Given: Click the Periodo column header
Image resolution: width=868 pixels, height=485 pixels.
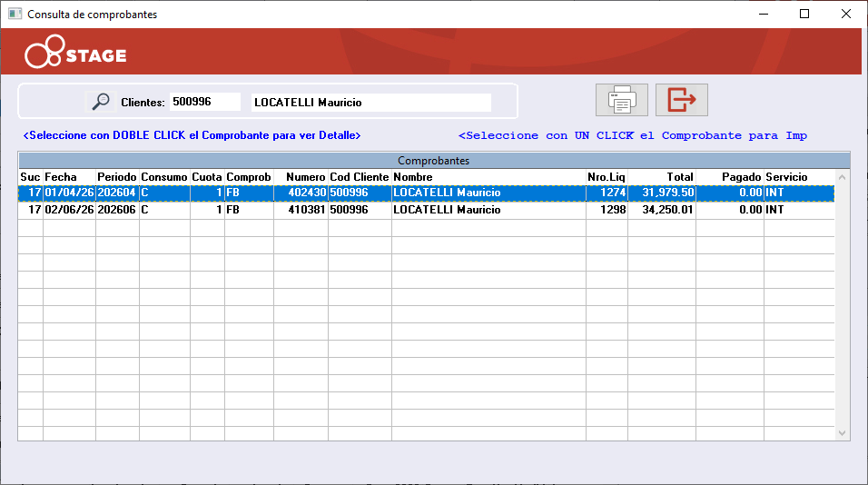Looking at the screenshot, I should pyautogui.click(x=117, y=177).
